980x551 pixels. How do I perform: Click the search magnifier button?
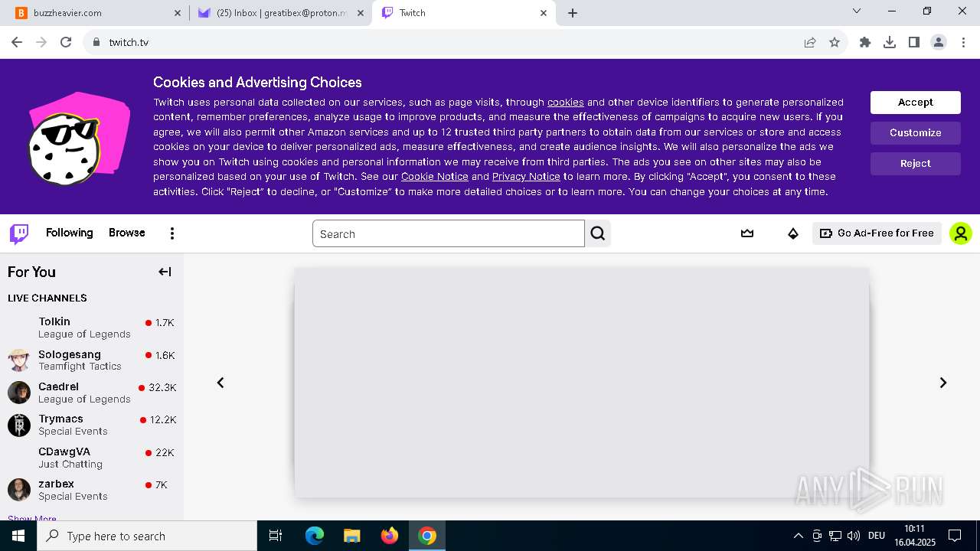[x=598, y=233]
